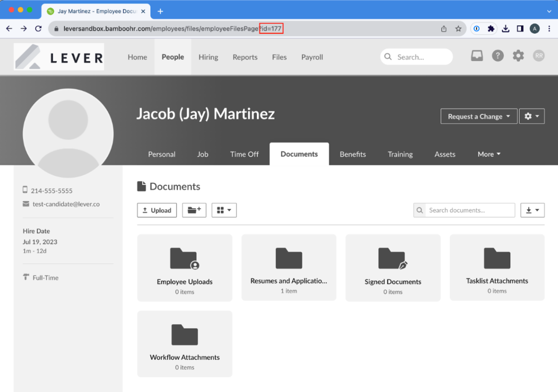Screen dimensions: 558x392
Task: Open the settings gear in top navigation
Action: point(518,56)
